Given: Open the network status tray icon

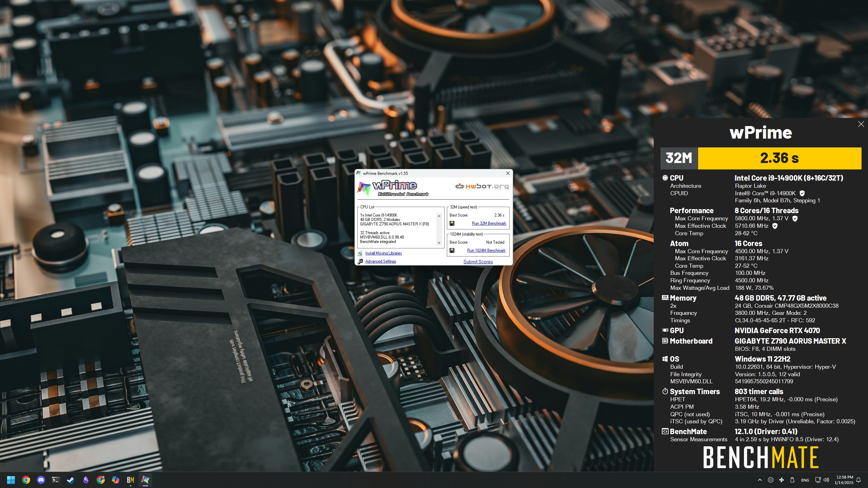Looking at the screenshot, I should point(818,480).
